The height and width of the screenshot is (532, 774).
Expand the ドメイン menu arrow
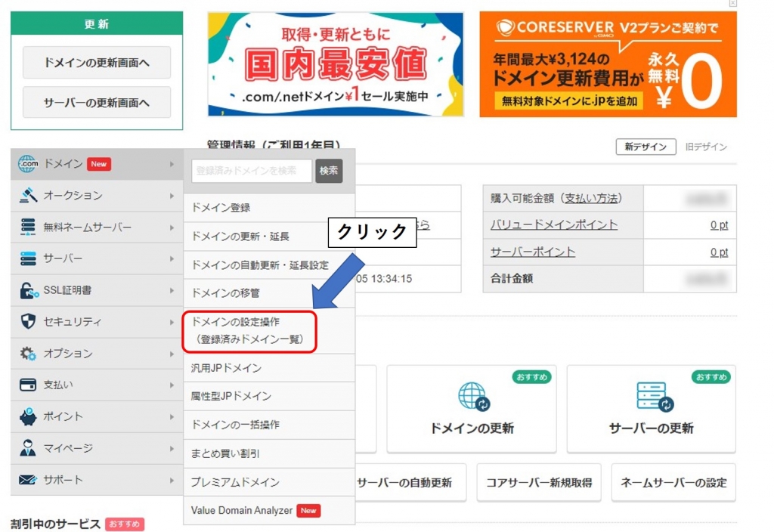tap(172, 164)
